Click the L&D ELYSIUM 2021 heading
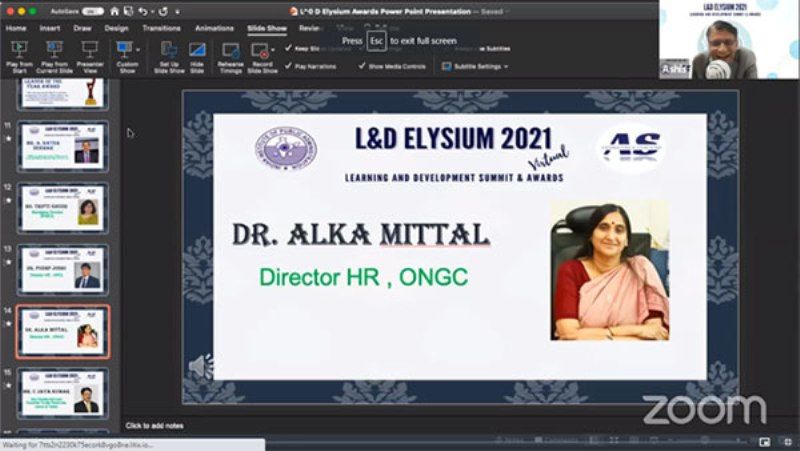The height and width of the screenshot is (451, 800). [x=454, y=138]
